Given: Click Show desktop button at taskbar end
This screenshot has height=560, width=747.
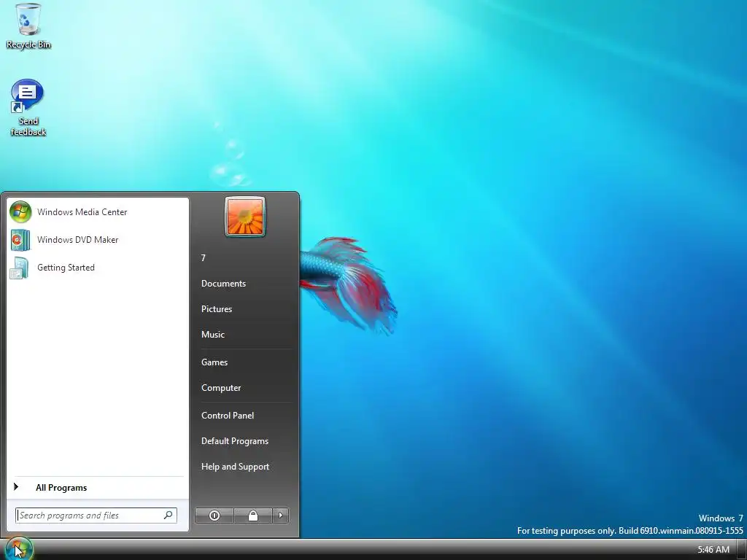Looking at the screenshot, I should pos(741,550).
